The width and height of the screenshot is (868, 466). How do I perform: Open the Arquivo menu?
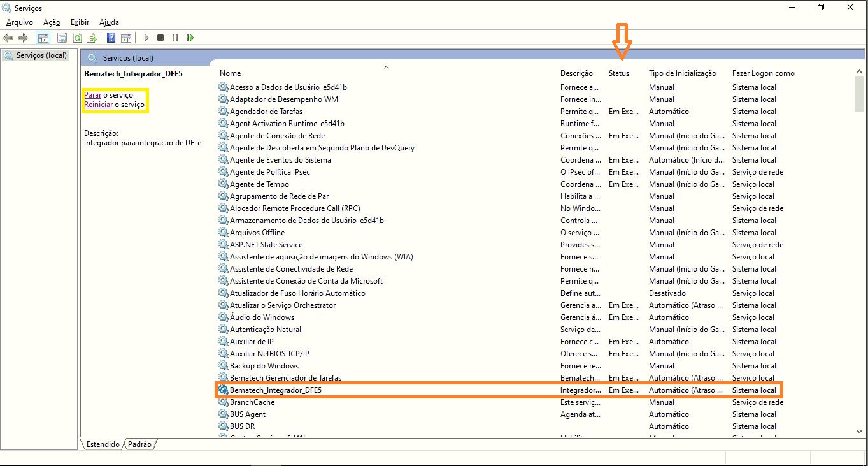point(20,22)
